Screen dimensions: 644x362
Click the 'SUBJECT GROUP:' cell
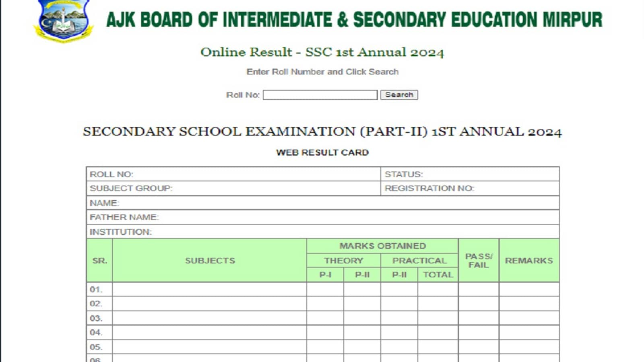tap(233, 188)
